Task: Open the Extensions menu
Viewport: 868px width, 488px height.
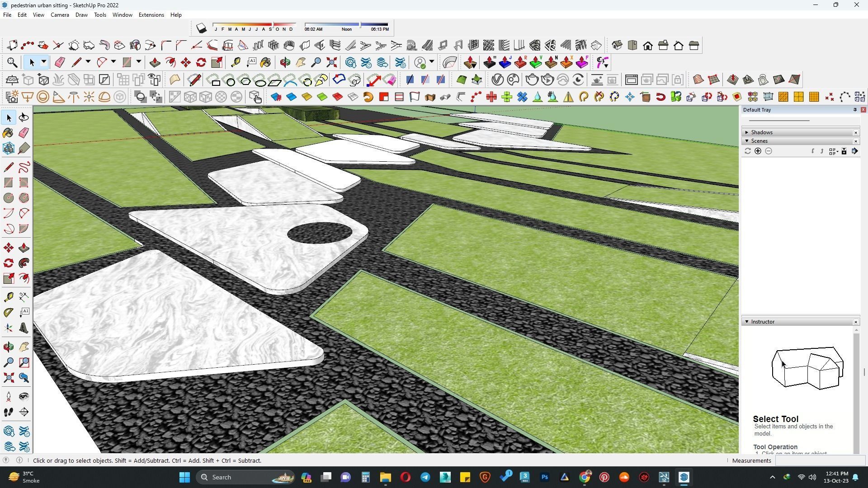Action: pos(151,15)
